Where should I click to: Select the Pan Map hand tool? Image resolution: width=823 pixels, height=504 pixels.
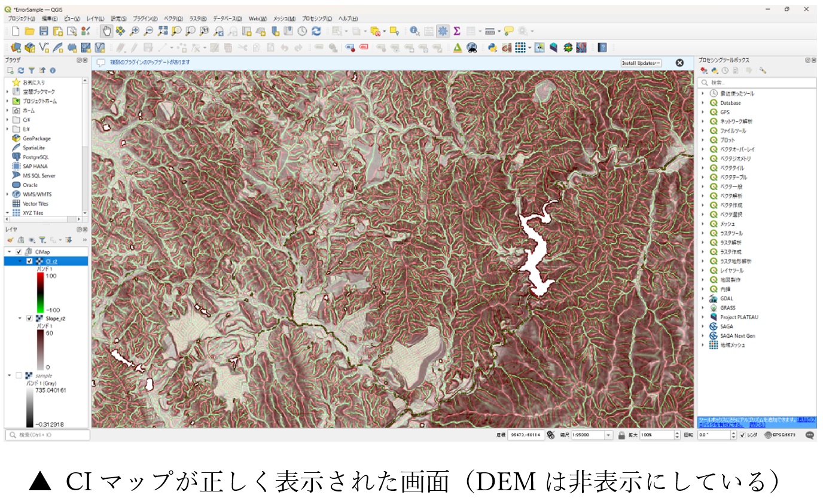pos(107,31)
